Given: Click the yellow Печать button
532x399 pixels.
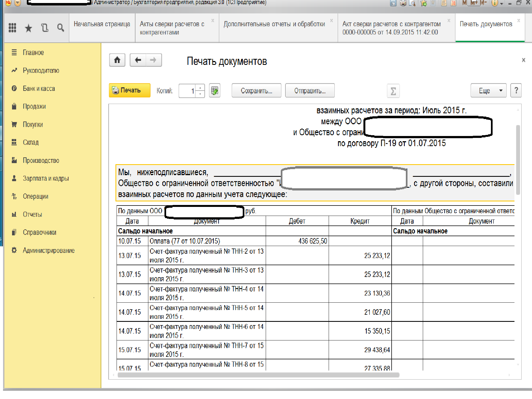Looking at the screenshot, I should click(130, 90).
